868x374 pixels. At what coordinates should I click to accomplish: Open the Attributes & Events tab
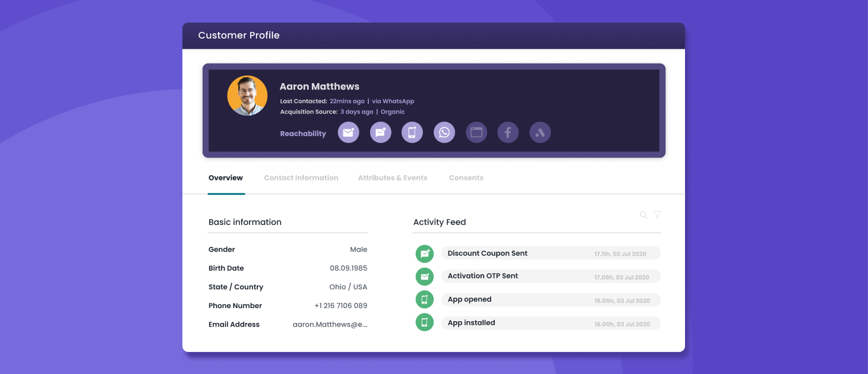pyautogui.click(x=393, y=178)
